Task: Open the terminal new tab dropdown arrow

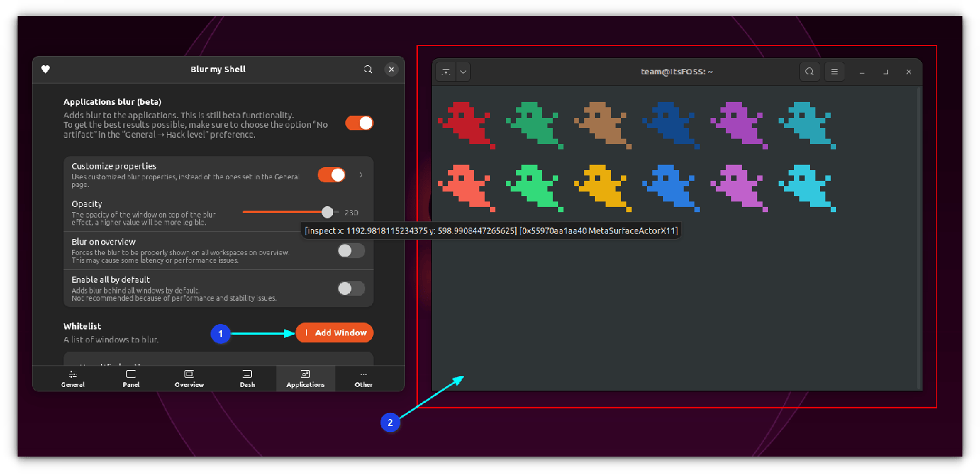Action: click(462, 71)
